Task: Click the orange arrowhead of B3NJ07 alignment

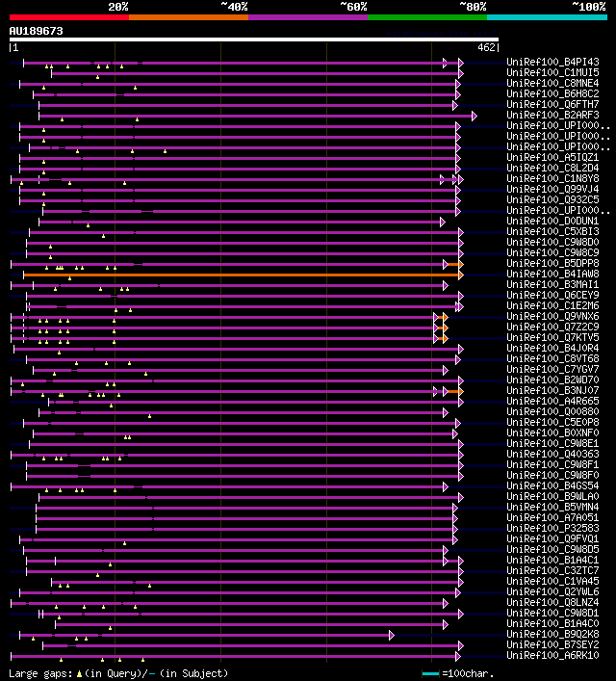Action: [x=461, y=392]
